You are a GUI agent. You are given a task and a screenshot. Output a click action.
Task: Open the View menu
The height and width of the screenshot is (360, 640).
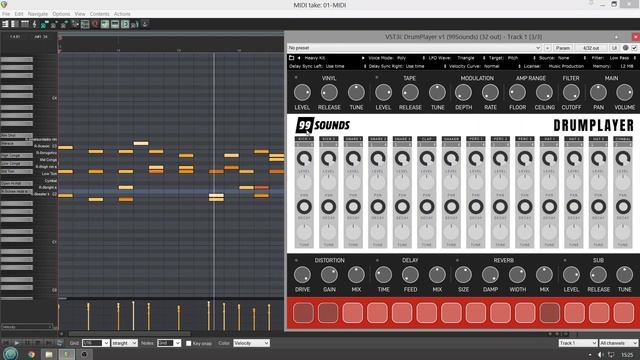(x=80, y=14)
